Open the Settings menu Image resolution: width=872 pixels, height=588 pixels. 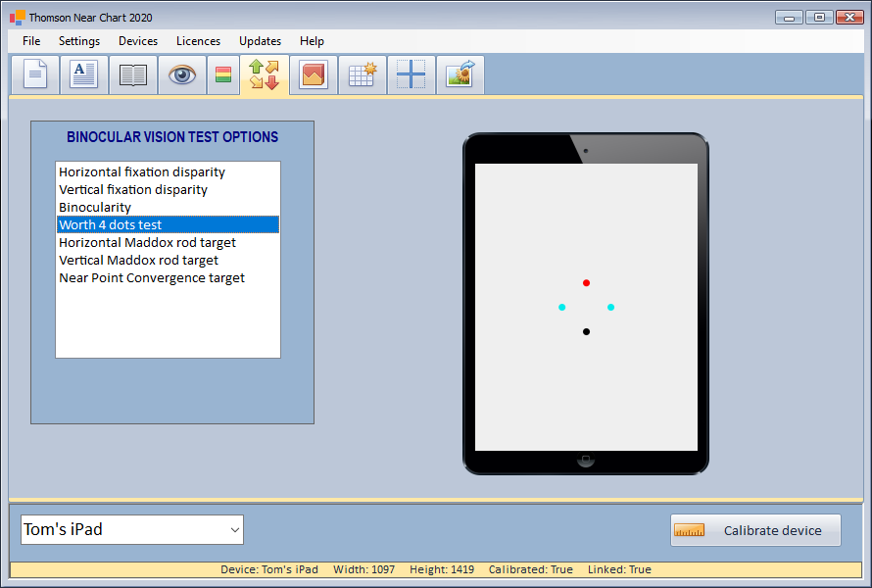79,41
